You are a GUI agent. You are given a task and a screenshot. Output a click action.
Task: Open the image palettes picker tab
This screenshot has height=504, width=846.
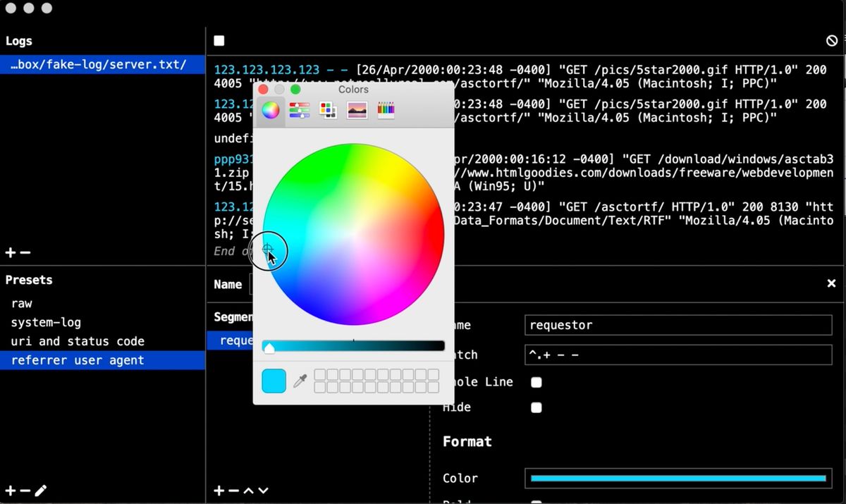tap(357, 110)
